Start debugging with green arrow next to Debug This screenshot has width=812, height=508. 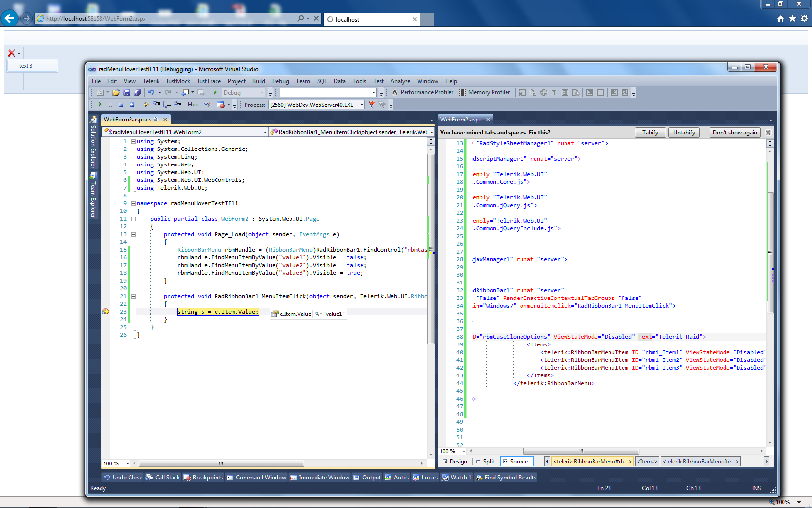point(215,92)
